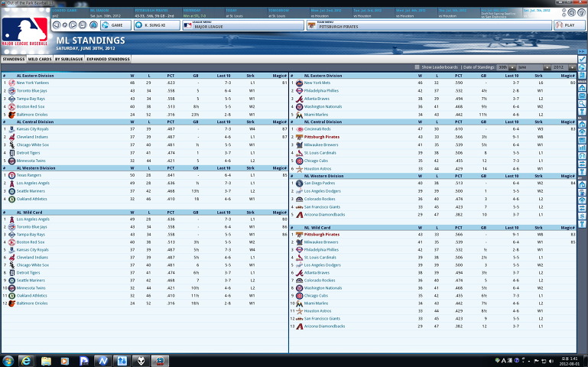The width and height of the screenshot is (588, 367).
Task: Click the YESTERDAY Win at STL result
Action: 203,13
